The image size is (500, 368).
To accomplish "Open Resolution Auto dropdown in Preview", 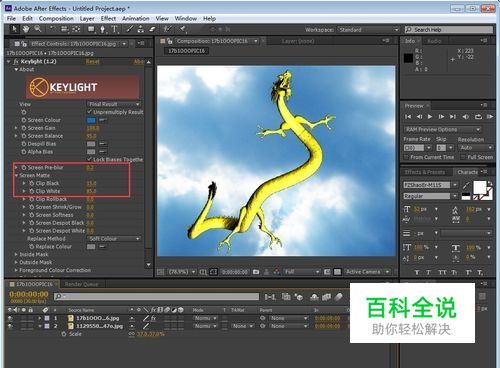I will (476, 147).
